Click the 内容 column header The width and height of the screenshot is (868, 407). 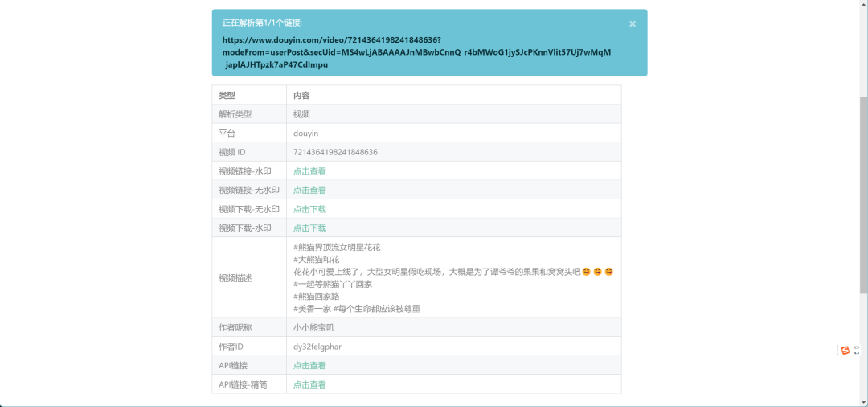coord(301,95)
